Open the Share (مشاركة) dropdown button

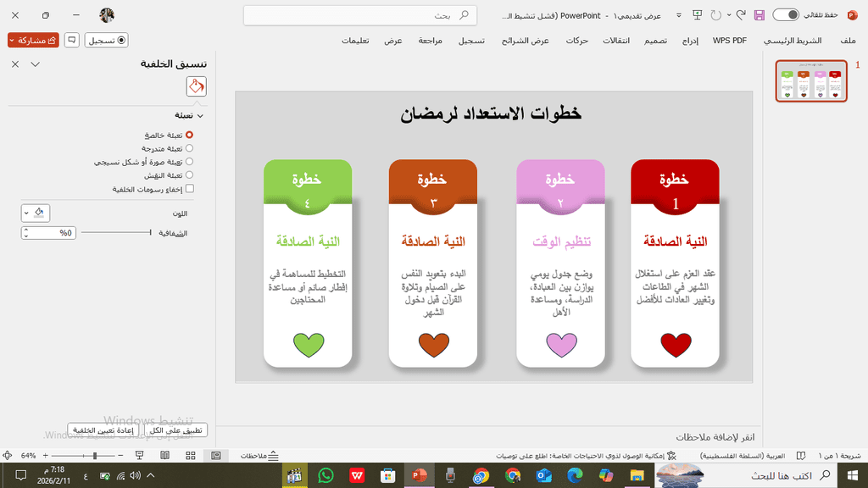tap(33, 40)
